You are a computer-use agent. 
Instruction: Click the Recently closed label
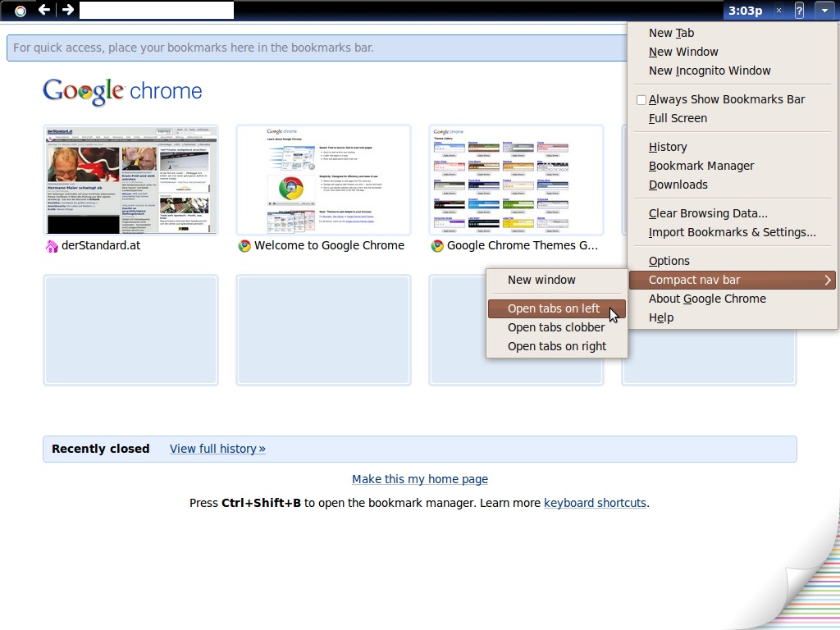(x=100, y=449)
